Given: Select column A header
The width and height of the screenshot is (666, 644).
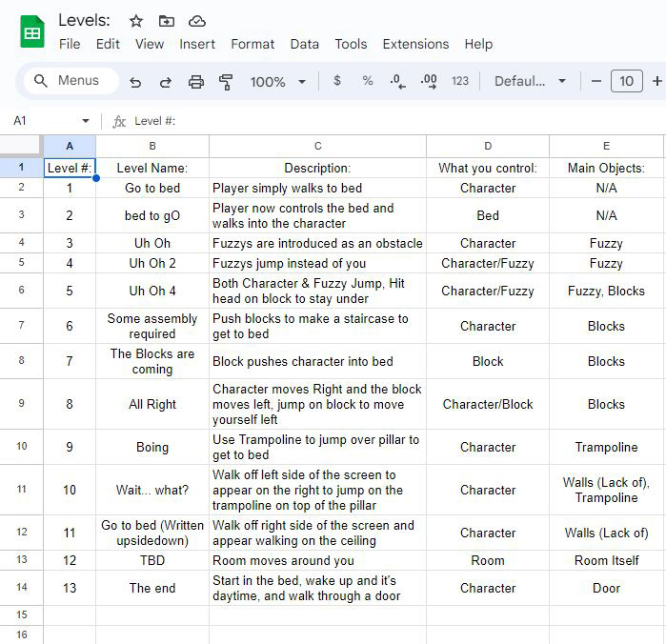Looking at the screenshot, I should (x=70, y=146).
